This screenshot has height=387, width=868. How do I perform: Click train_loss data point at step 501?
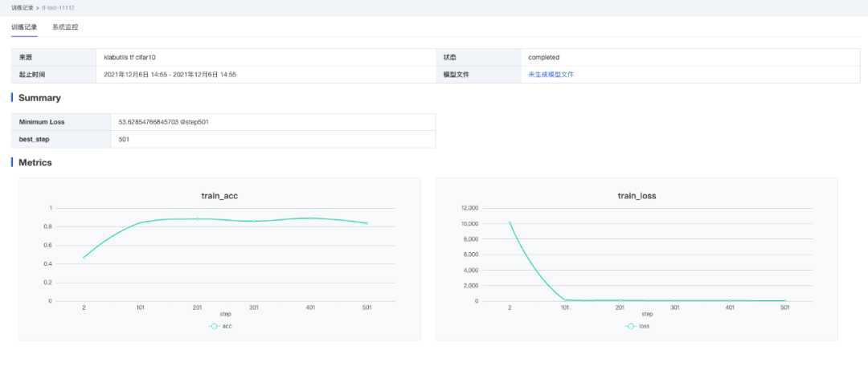784,301
